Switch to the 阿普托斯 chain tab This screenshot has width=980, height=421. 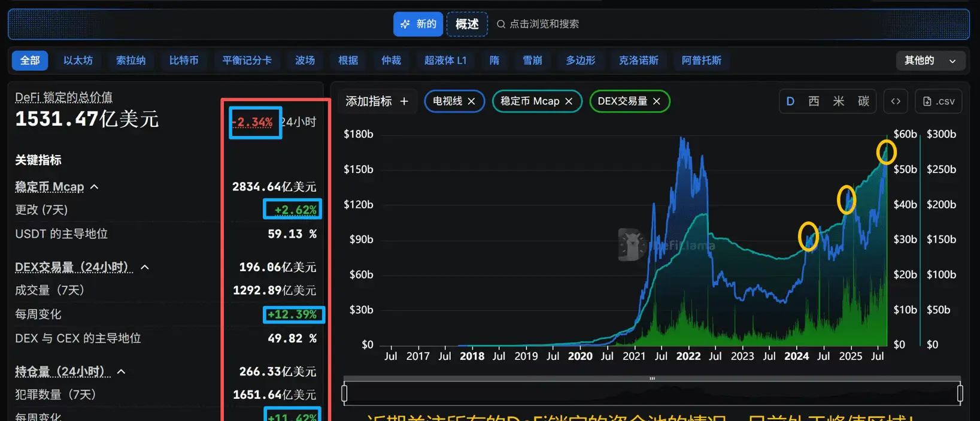701,60
